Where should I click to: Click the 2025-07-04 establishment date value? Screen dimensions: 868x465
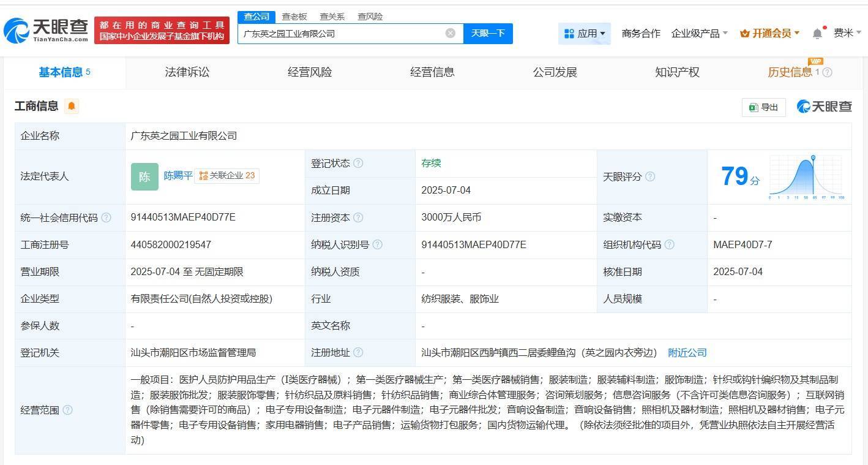click(446, 191)
